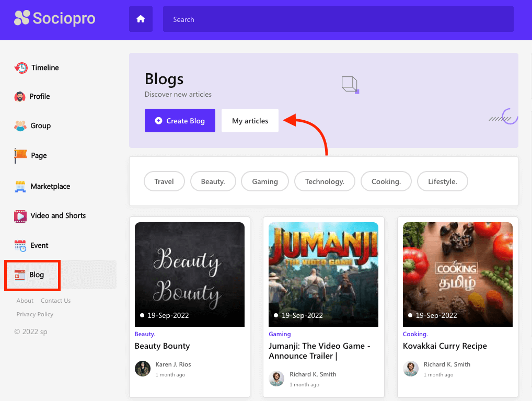Click the Create Blog button

pos(180,120)
